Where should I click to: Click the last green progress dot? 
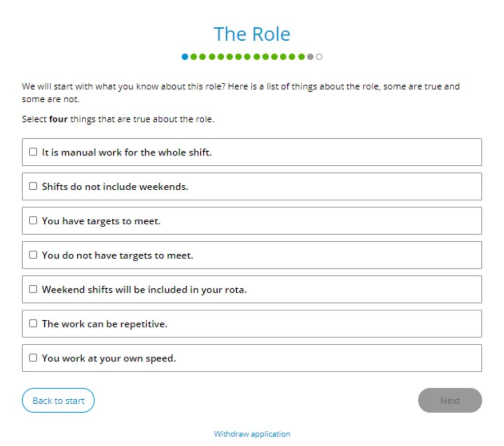(x=302, y=57)
